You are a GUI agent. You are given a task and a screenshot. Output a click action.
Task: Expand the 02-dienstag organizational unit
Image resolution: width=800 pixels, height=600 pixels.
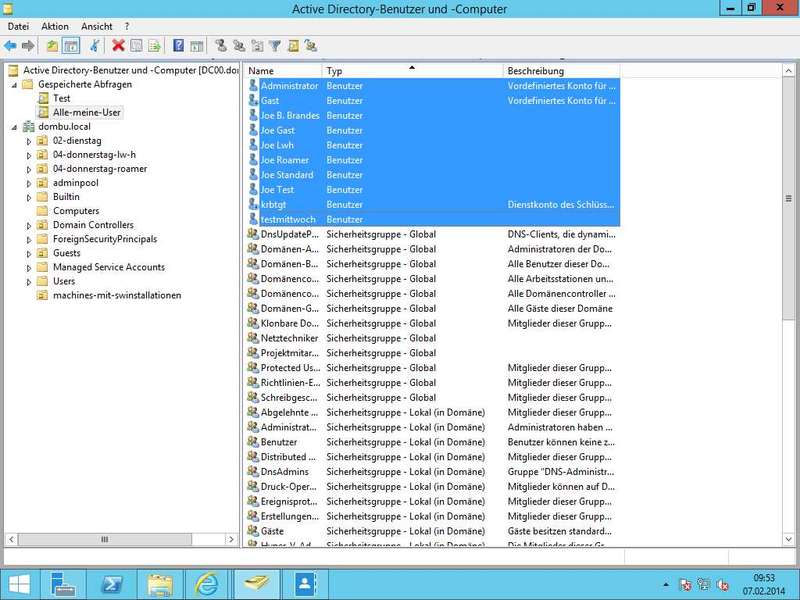pos(29,141)
